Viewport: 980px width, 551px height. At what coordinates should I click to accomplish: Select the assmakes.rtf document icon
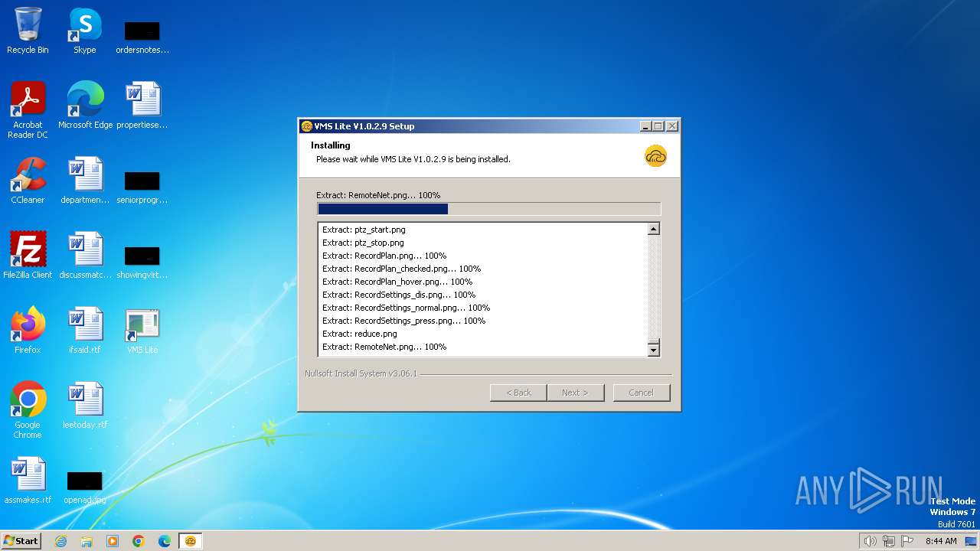point(28,480)
